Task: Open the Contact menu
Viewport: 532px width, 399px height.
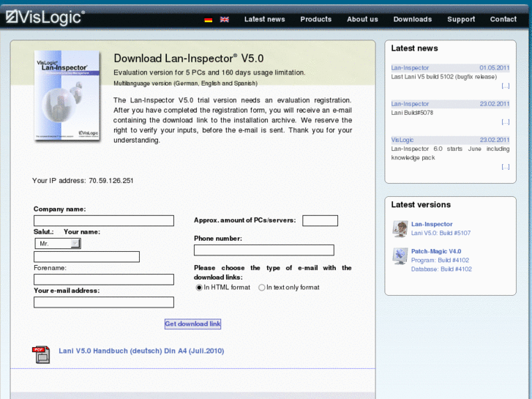Action: point(503,19)
